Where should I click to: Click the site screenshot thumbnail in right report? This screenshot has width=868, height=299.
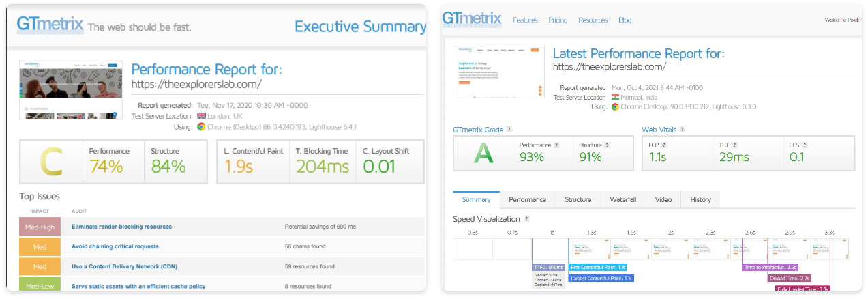tap(498, 73)
